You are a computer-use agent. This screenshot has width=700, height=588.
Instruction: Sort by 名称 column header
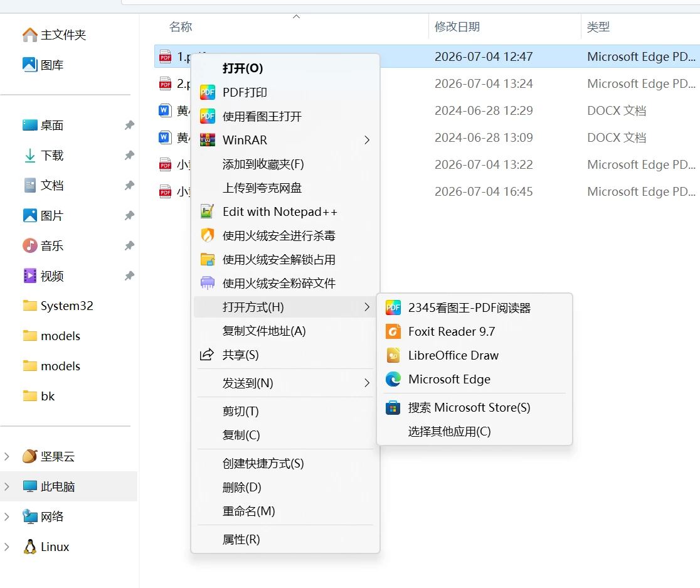[x=181, y=27]
